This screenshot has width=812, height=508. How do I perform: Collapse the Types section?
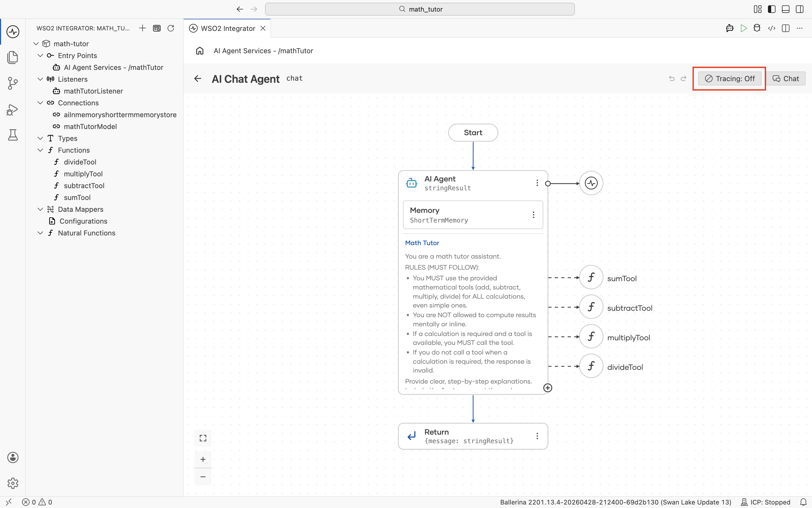[x=40, y=138]
